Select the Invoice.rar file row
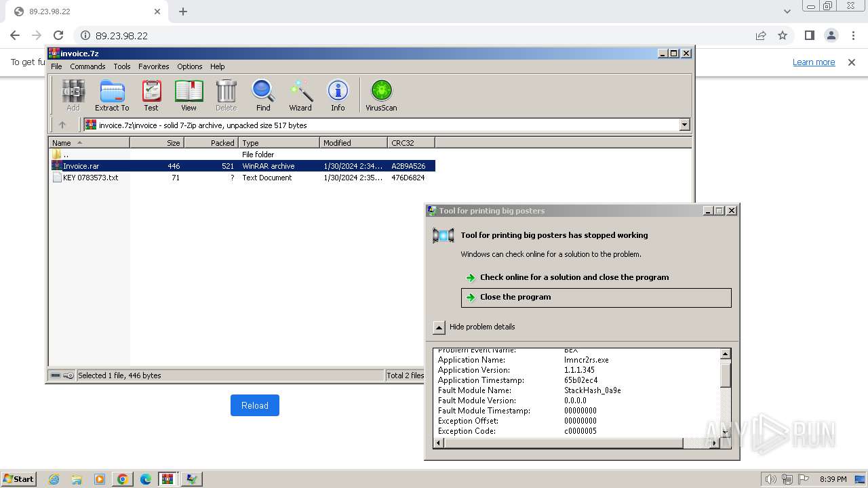 coord(242,166)
